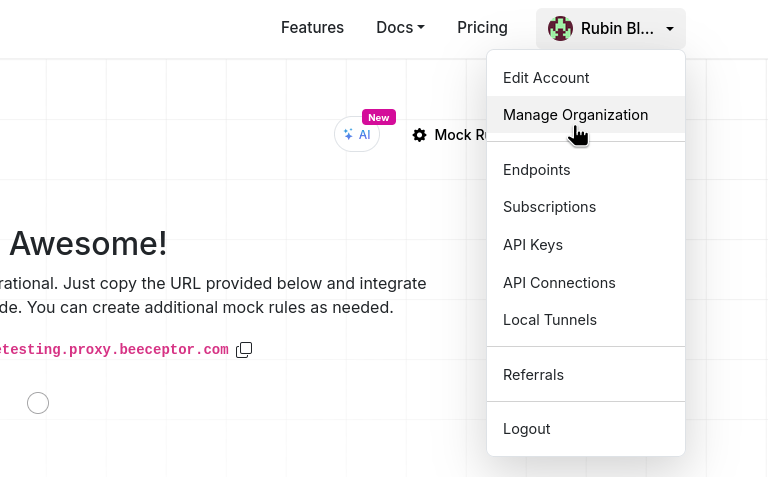This screenshot has height=477, width=768.
Task: Click the proxy.beeceptor.com endpoint URL
Action: coord(114,350)
